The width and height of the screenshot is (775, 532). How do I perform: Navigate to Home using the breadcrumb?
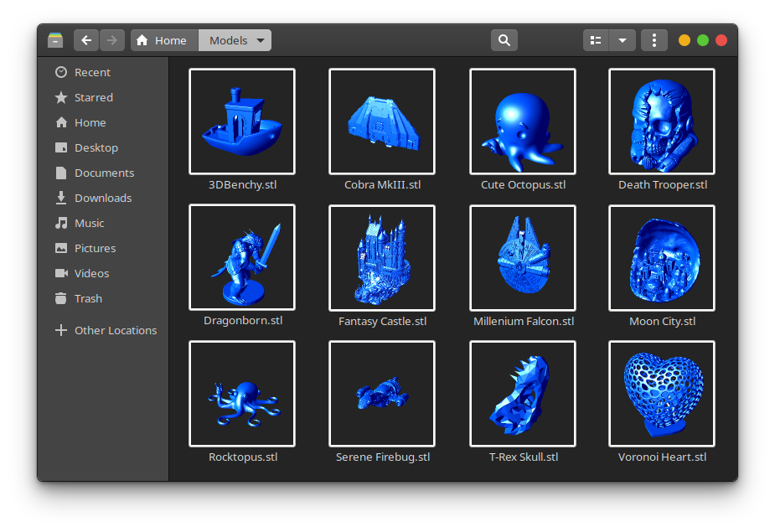pos(161,39)
